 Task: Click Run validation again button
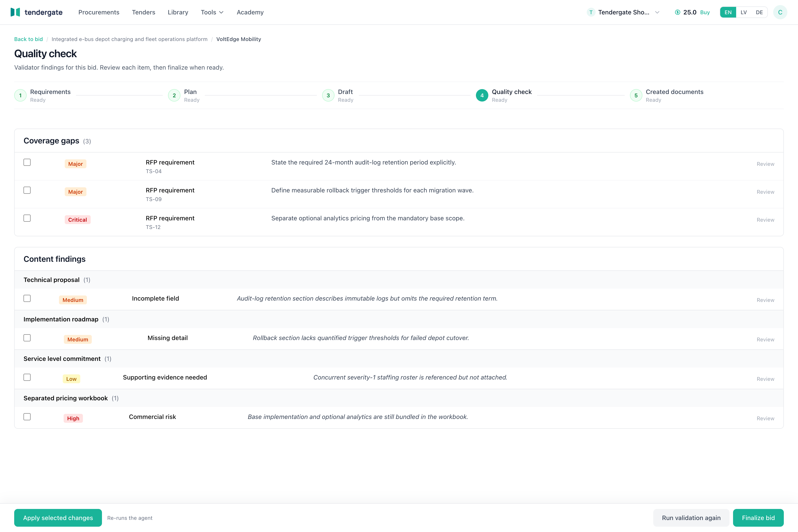[x=691, y=518]
